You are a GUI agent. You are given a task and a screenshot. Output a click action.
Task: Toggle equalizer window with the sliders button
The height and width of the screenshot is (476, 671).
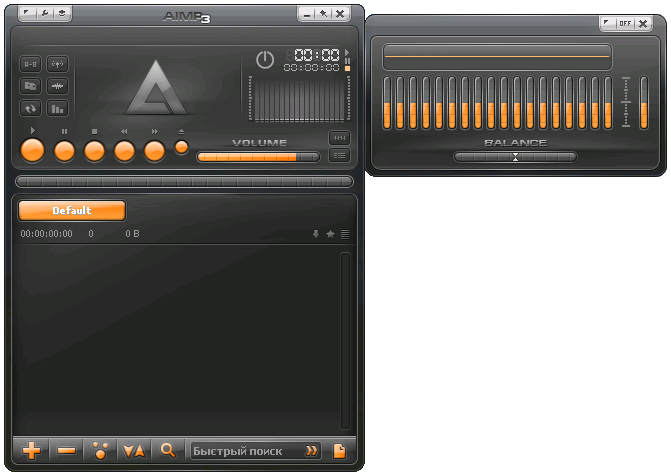click(x=339, y=138)
